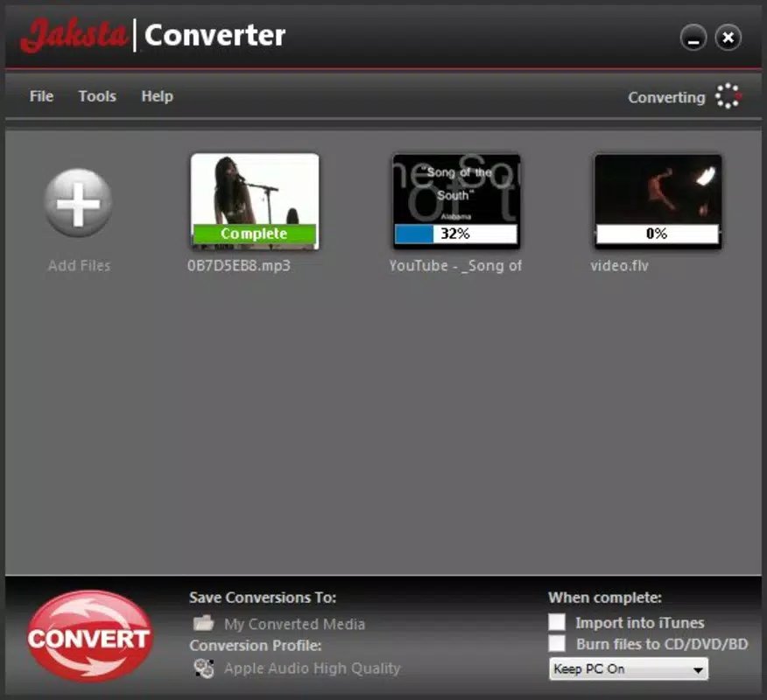This screenshot has height=700, width=767.
Task: Select the video.flv thumbnail
Action: (x=658, y=201)
